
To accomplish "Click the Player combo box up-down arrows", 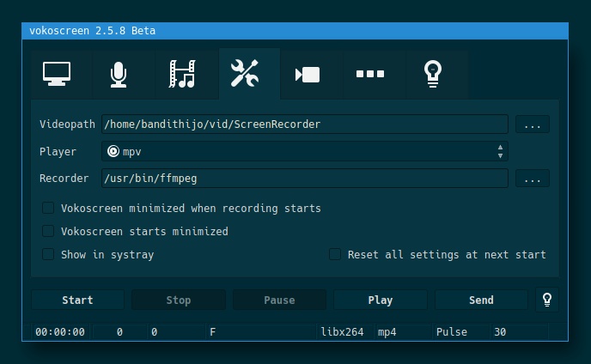I will (x=500, y=152).
